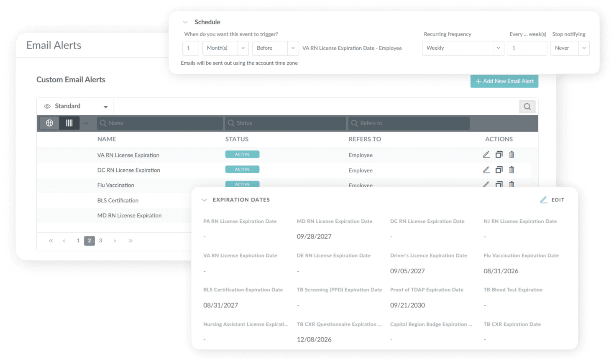Screen dimensions: 614x364
Task: Click the Add New Email Alert button
Action: click(504, 81)
